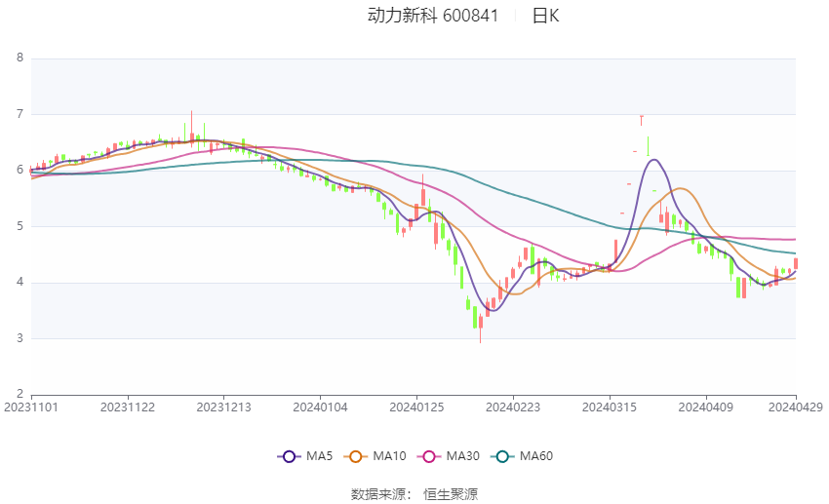Click y-axis value 5

point(20,226)
